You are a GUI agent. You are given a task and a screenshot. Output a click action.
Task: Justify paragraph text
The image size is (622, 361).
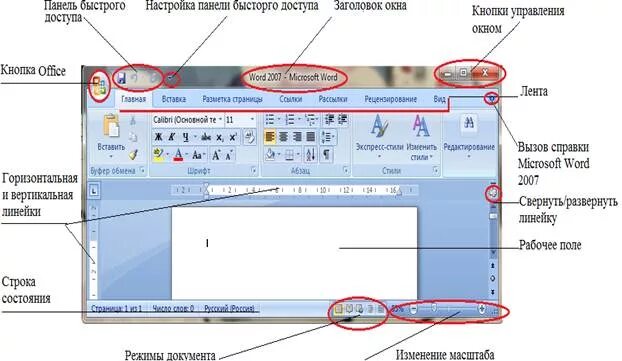(x=311, y=137)
